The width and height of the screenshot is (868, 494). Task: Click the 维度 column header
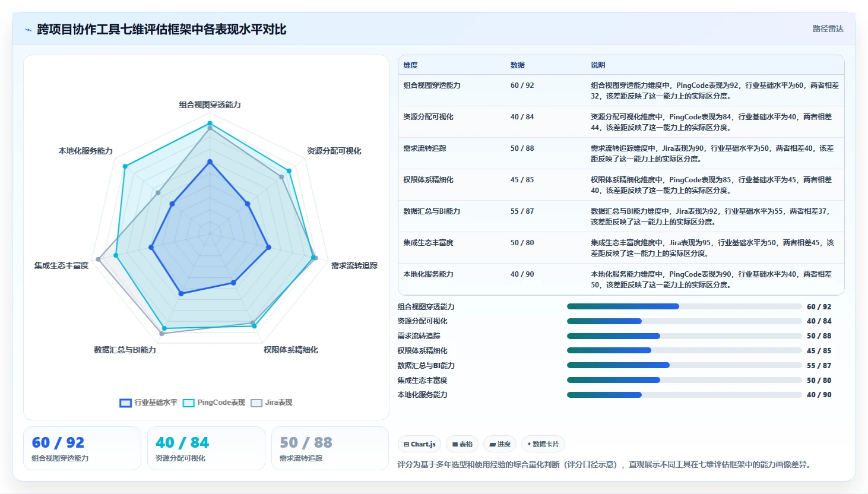(x=411, y=65)
